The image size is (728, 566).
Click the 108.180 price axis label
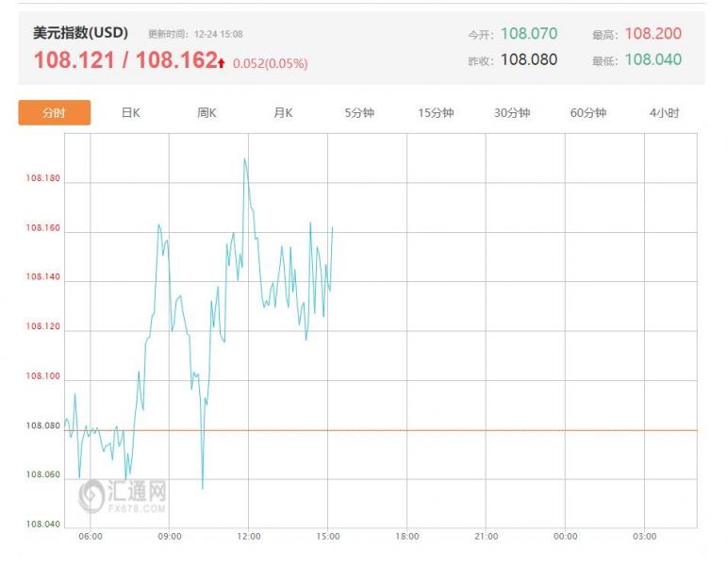click(43, 178)
